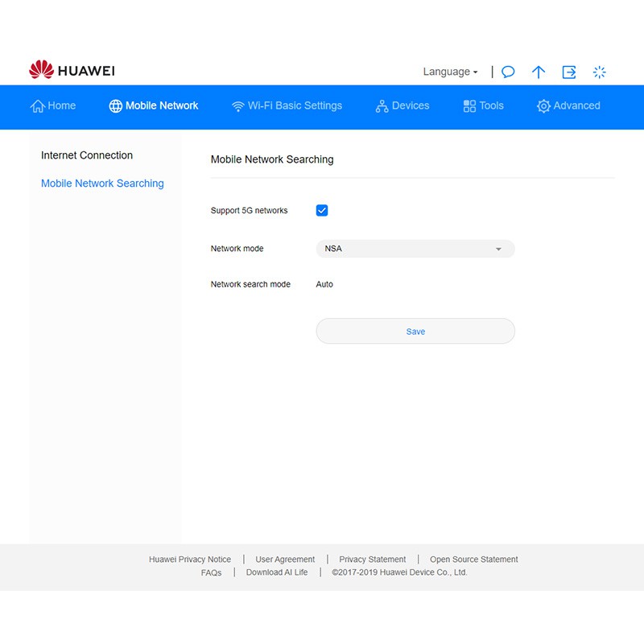Expand the Network mode NSA dropdown

[x=415, y=249]
